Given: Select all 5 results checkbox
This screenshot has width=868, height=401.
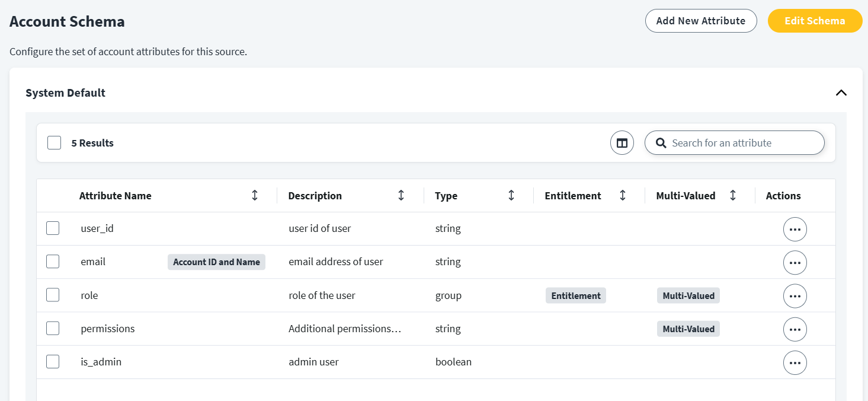Looking at the screenshot, I should click(x=55, y=143).
